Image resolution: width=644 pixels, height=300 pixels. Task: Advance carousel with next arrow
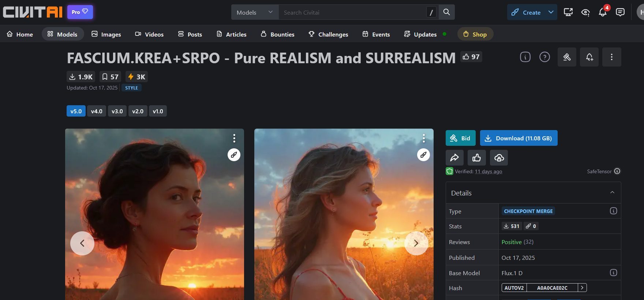416,243
